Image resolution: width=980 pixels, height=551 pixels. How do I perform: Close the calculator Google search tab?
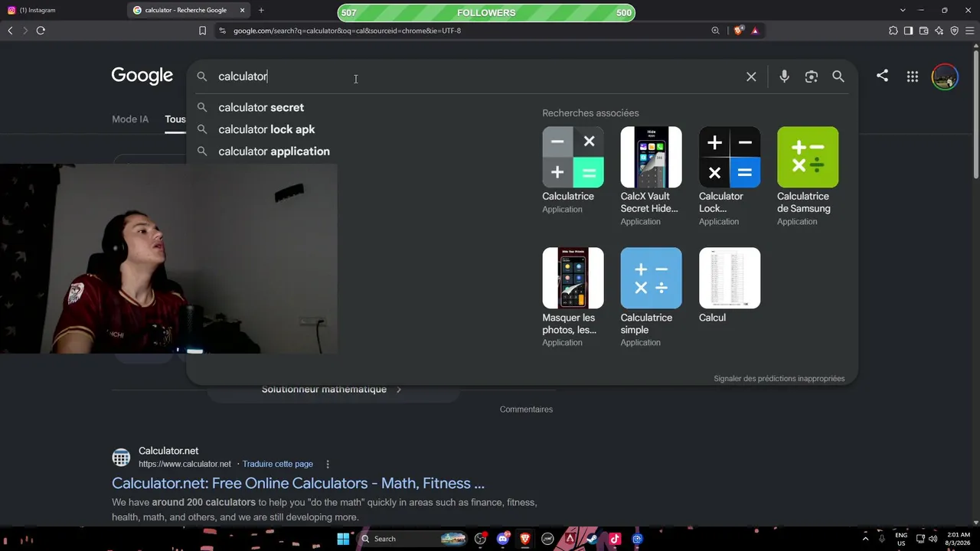(242, 10)
